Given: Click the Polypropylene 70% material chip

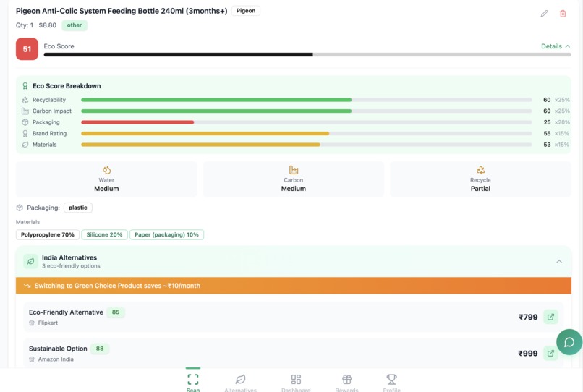Looking at the screenshot, I should point(48,234).
